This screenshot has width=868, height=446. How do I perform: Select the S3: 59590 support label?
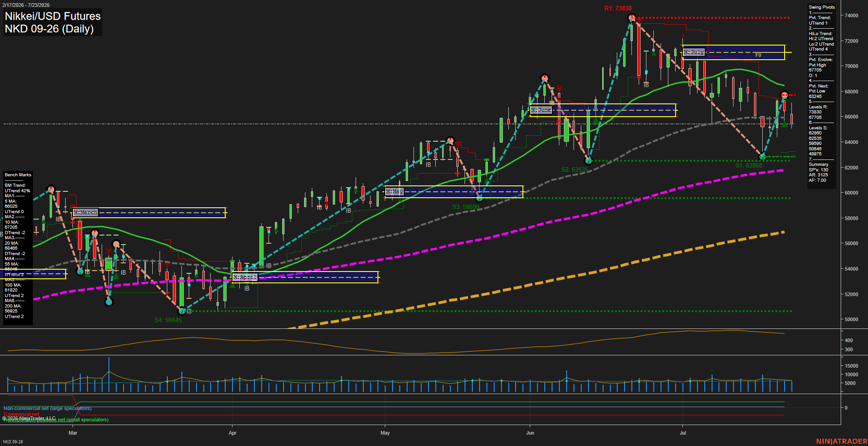[465, 207]
